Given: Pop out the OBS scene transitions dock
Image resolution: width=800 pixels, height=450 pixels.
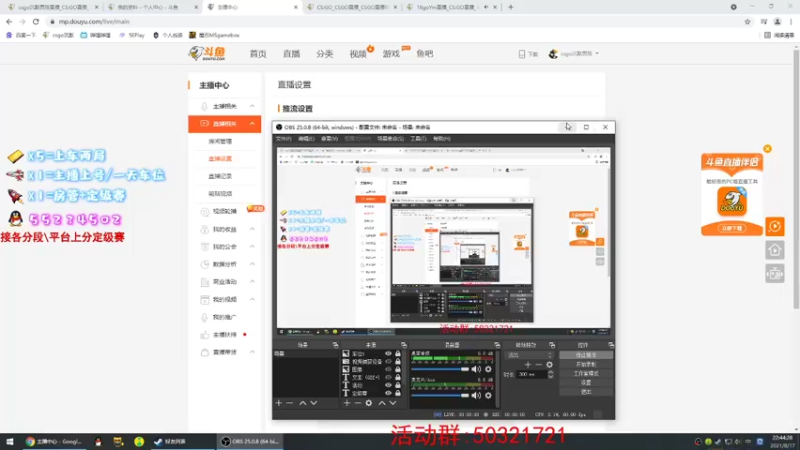Looking at the screenshot, I should [x=552, y=345].
